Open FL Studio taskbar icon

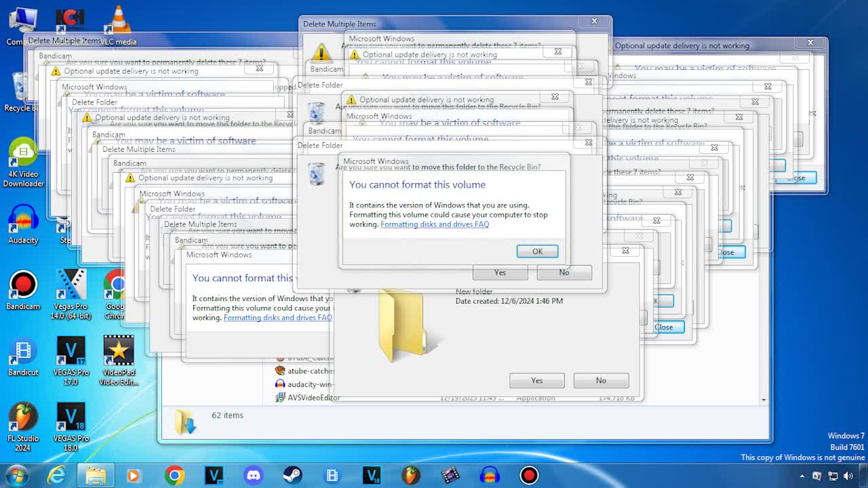click(411, 476)
